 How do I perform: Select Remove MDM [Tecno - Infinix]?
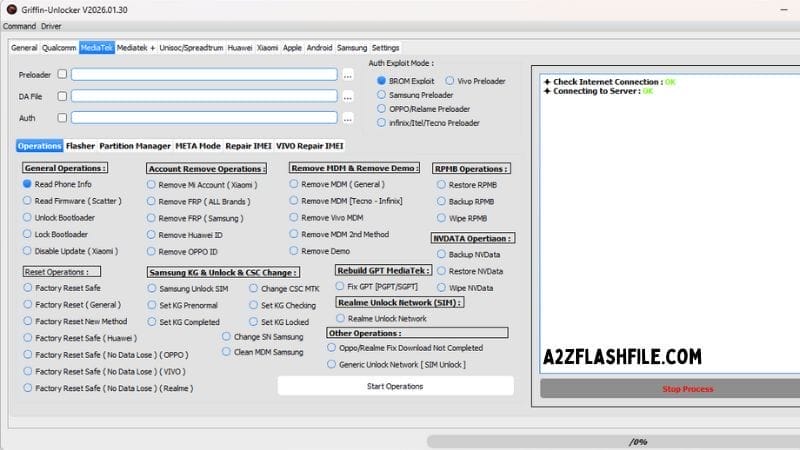pos(345,201)
